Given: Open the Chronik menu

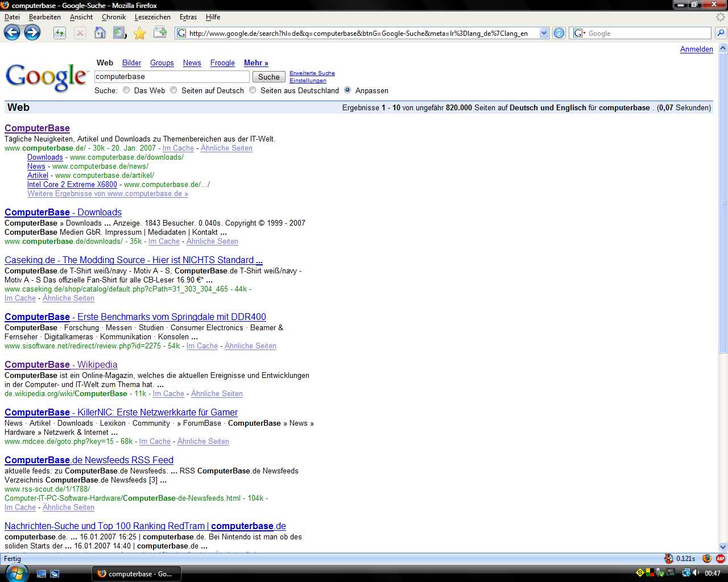Looking at the screenshot, I should [114, 17].
